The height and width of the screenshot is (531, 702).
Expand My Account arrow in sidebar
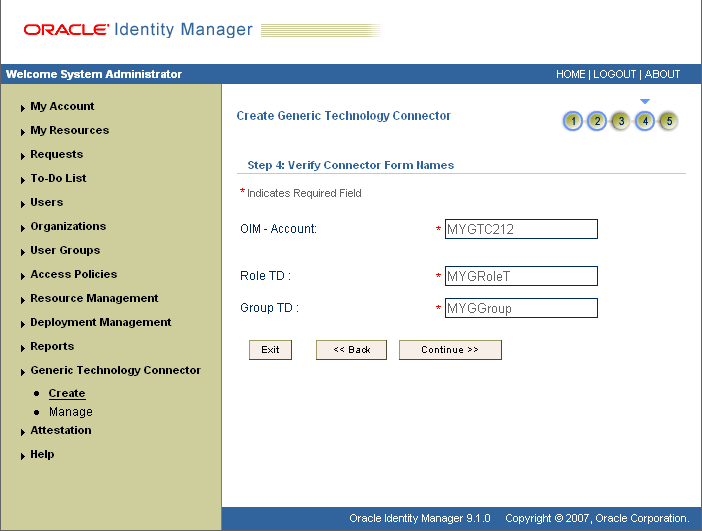pyautogui.click(x=22, y=108)
